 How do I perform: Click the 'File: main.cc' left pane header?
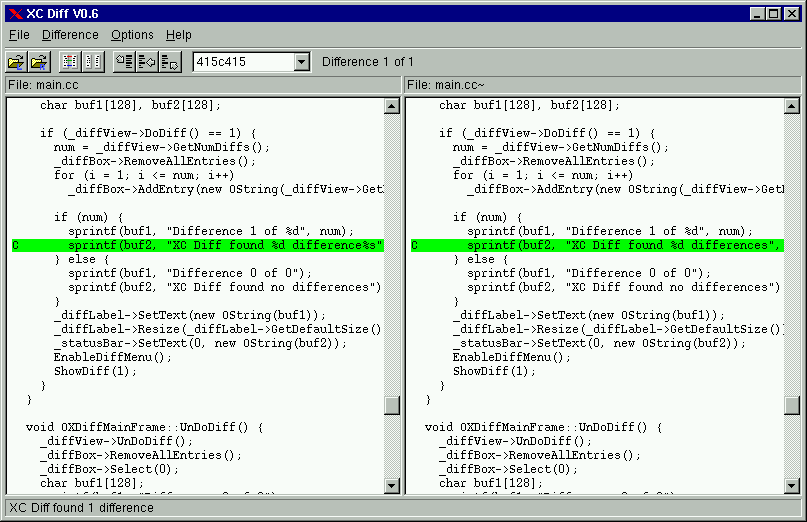click(x=203, y=85)
